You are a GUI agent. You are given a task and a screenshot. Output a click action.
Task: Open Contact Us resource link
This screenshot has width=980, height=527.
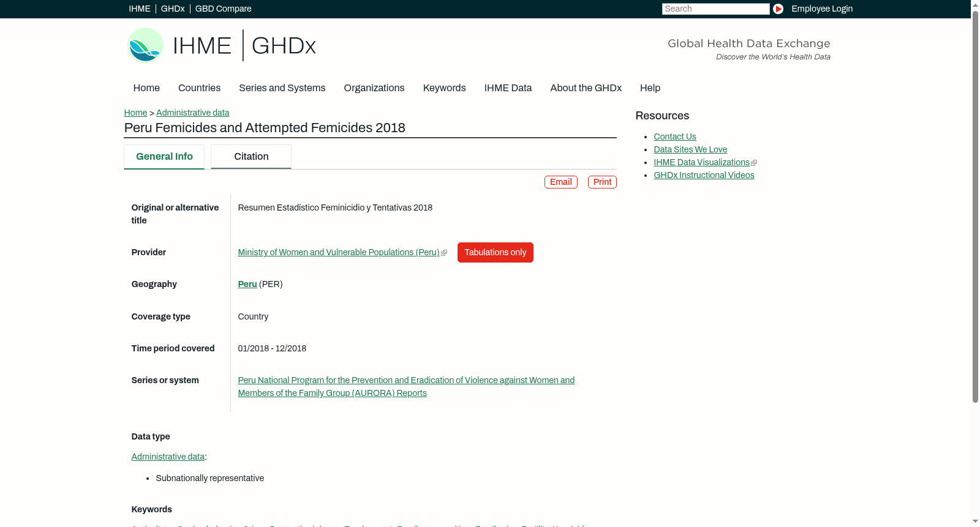675,136
